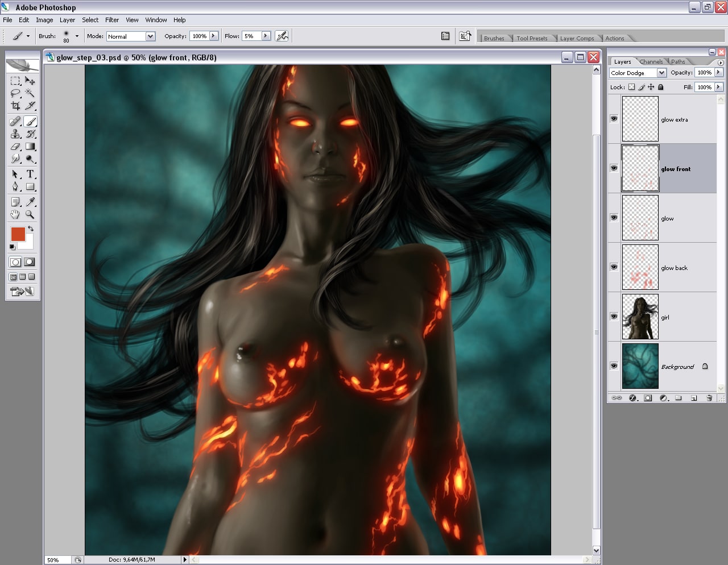Enable airbrush mode in options bar

tap(282, 36)
